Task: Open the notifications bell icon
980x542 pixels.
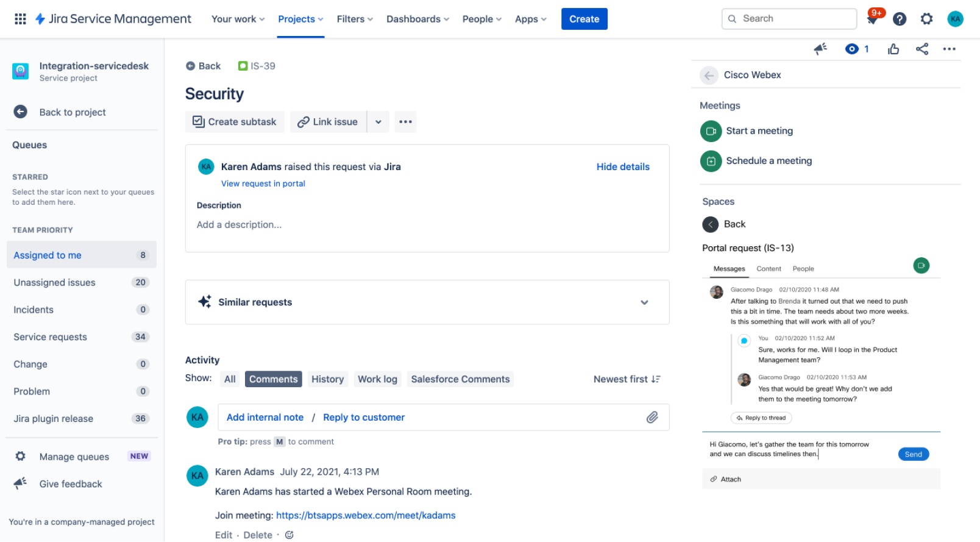Action: [x=873, y=19]
